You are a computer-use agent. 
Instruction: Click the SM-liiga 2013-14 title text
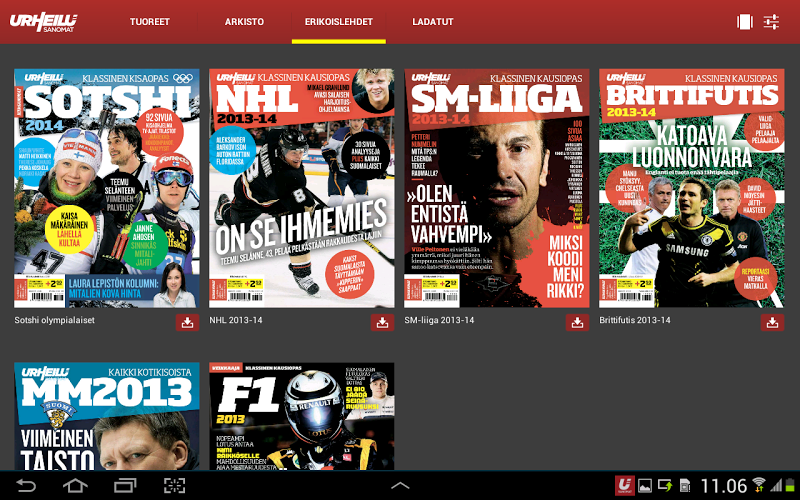(439, 320)
